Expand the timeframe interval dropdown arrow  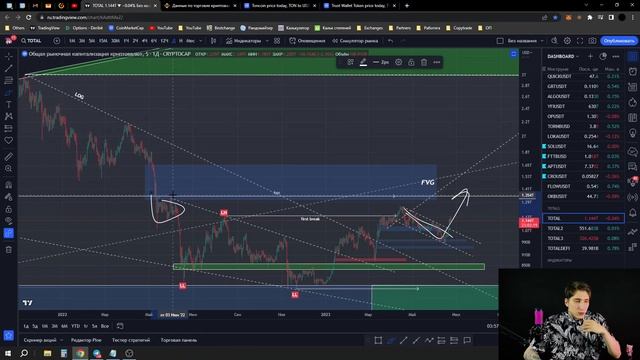200,41
